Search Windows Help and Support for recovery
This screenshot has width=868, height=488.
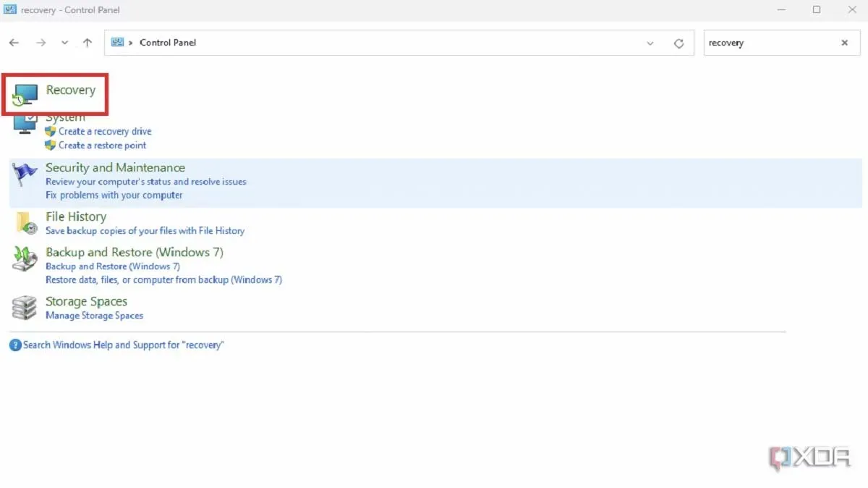click(x=123, y=345)
